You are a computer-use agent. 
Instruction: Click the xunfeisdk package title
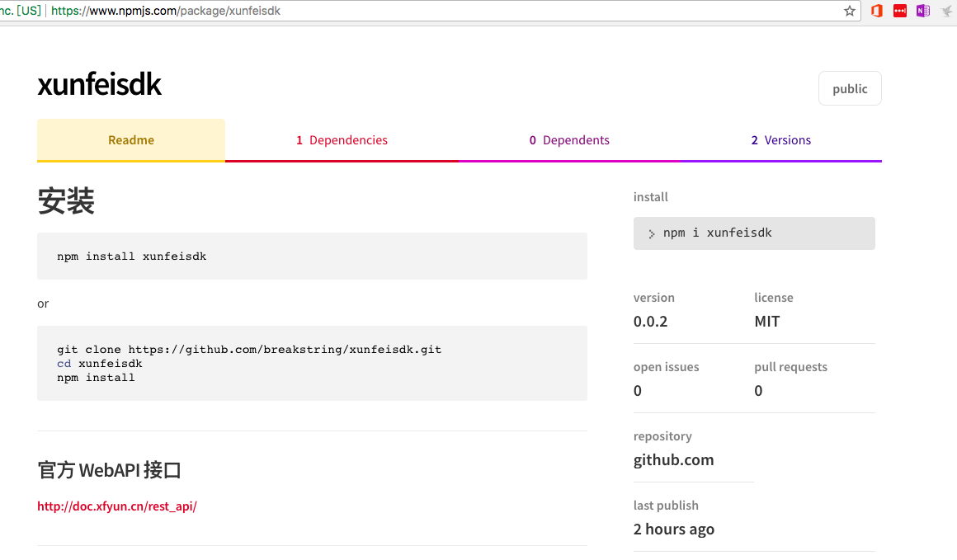click(x=99, y=85)
